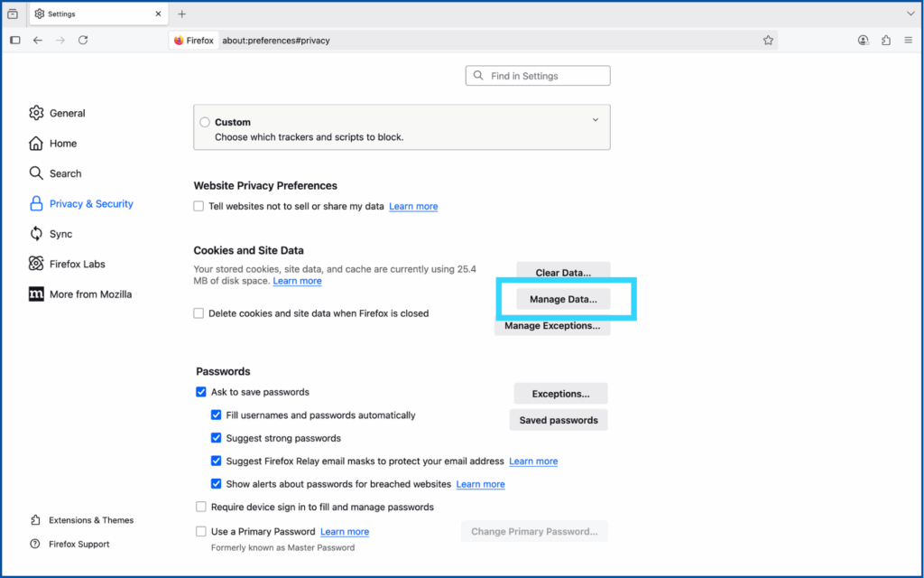Image resolution: width=924 pixels, height=578 pixels.
Task: Open Learn more link for breached websites
Action: tap(480, 484)
